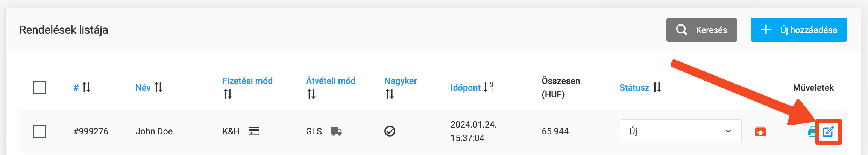Sort by Átvételi mód column header
The image size is (868, 155).
tap(330, 81)
